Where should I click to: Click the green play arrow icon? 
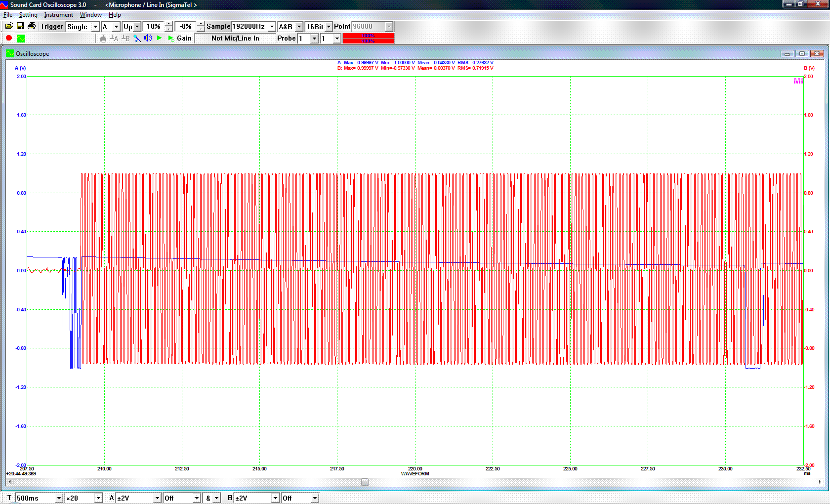(159, 38)
